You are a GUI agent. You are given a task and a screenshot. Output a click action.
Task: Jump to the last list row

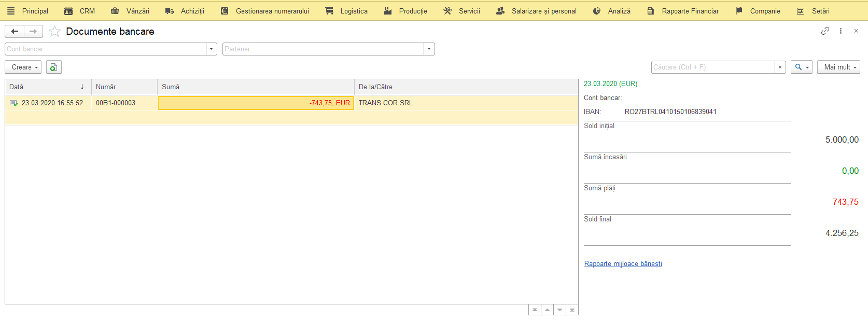click(572, 310)
